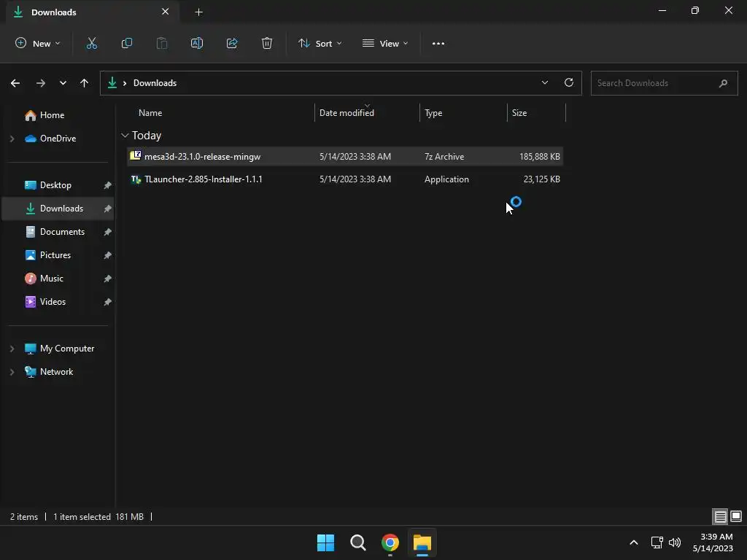747x560 pixels.
Task: Click File Explorer icon on the taskbar
Action: 422,542
